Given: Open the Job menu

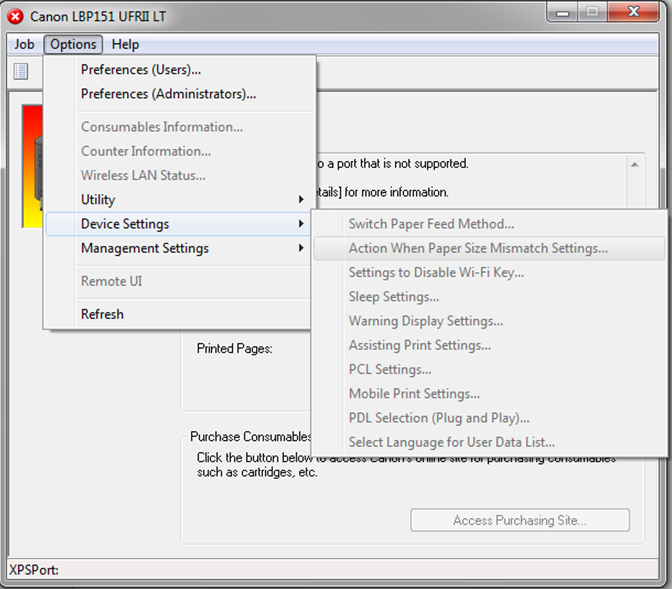Looking at the screenshot, I should [x=24, y=44].
